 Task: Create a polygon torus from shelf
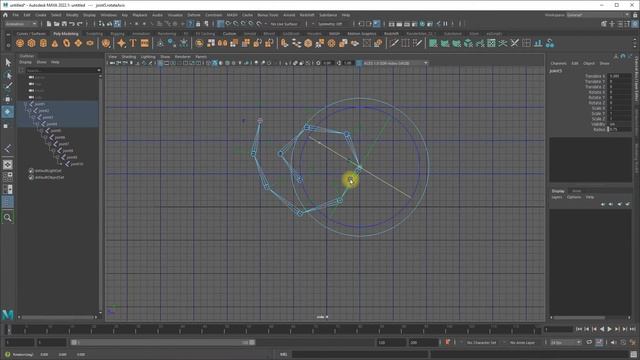click(67, 43)
